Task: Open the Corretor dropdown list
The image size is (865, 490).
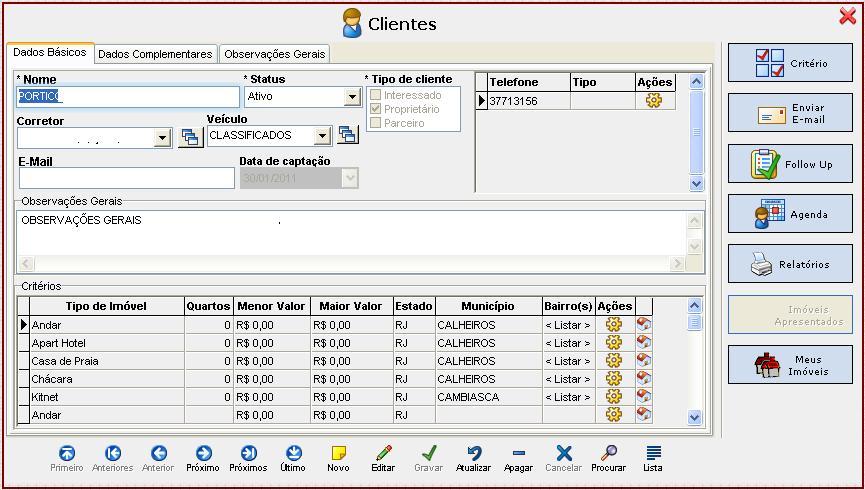Action: [x=163, y=139]
